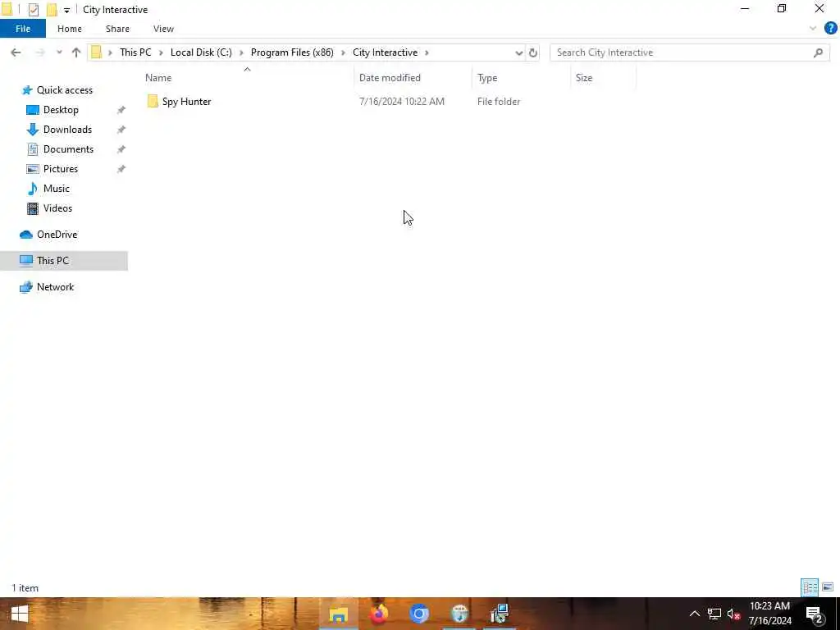Click the pin icon next to Documents
Viewport: 840px width, 630px height.
pyautogui.click(x=121, y=149)
